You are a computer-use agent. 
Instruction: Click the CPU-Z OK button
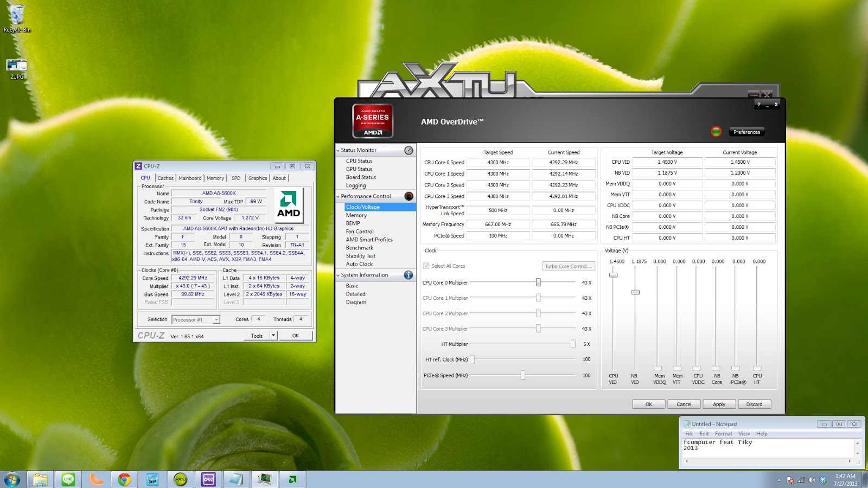pyautogui.click(x=296, y=336)
